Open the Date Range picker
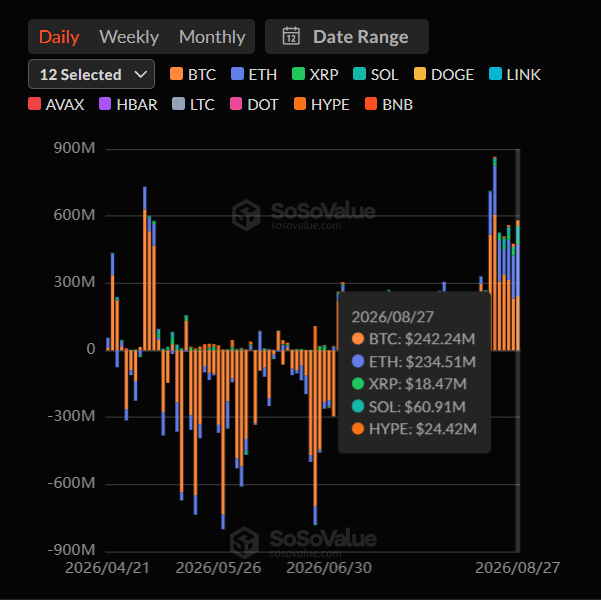The width and height of the screenshot is (601, 600). coord(346,36)
